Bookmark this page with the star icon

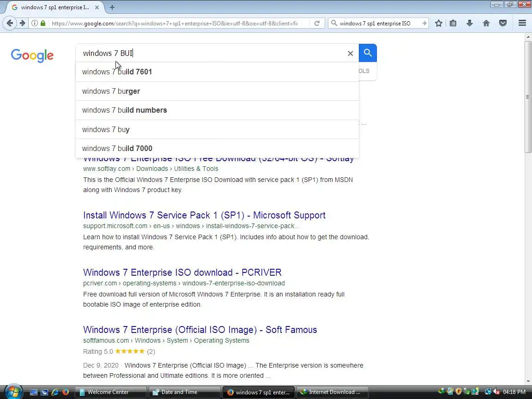(x=438, y=23)
